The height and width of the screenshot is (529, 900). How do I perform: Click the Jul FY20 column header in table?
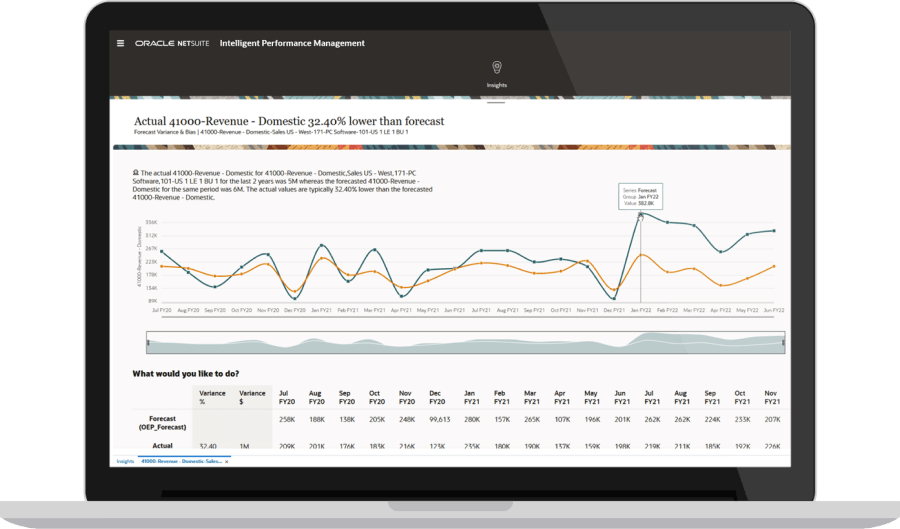point(285,398)
